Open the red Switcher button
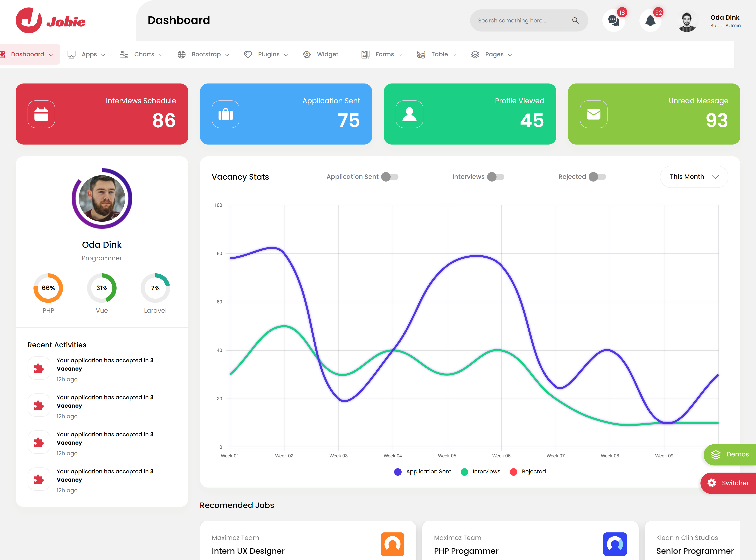This screenshot has width=756, height=560. (x=728, y=483)
